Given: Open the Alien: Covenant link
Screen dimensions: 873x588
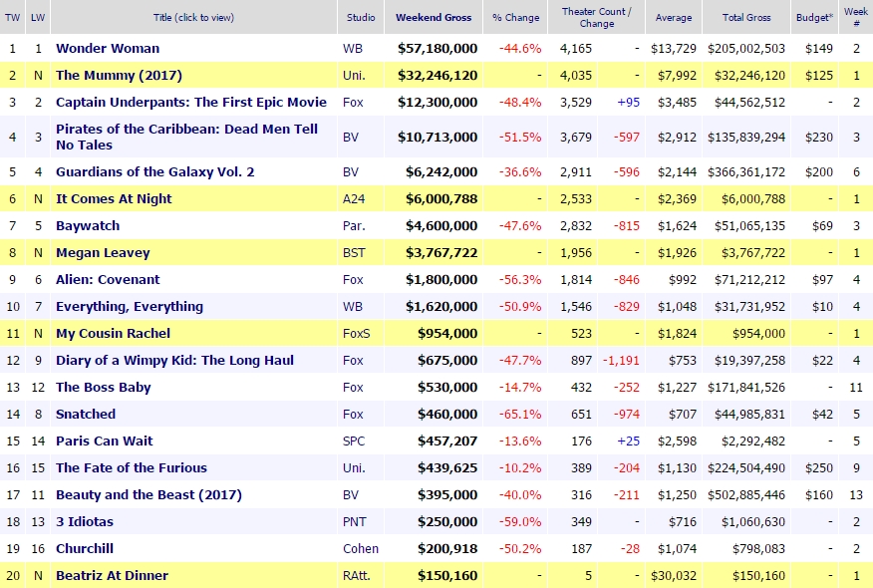Looking at the screenshot, I should coord(108,279).
